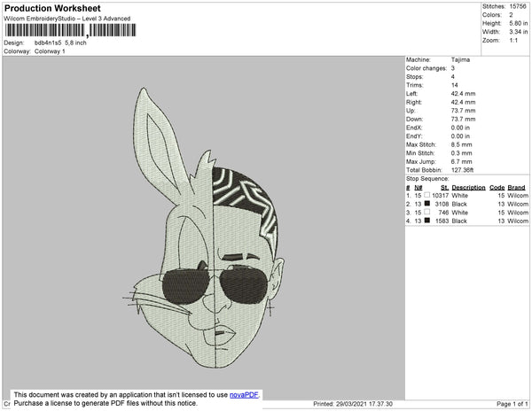This screenshot has width=532, height=411.
Task: Click the Up value '73.7 mm'
Action: pyautogui.click(x=463, y=111)
